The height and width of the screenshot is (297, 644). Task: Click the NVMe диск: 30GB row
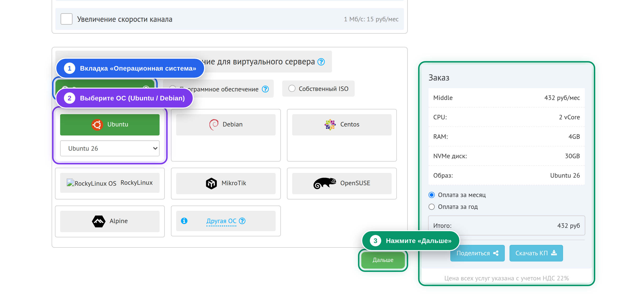pyautogui.click(x=506, y=156)
